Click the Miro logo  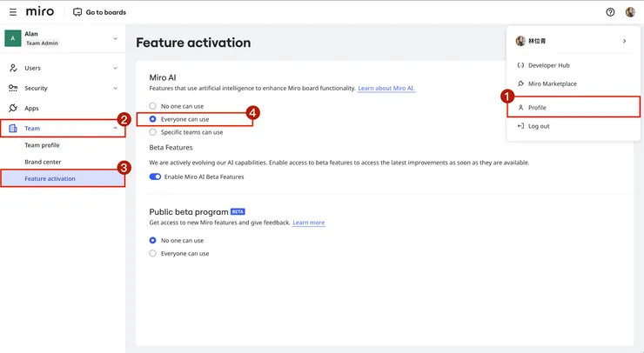[40, 12]
